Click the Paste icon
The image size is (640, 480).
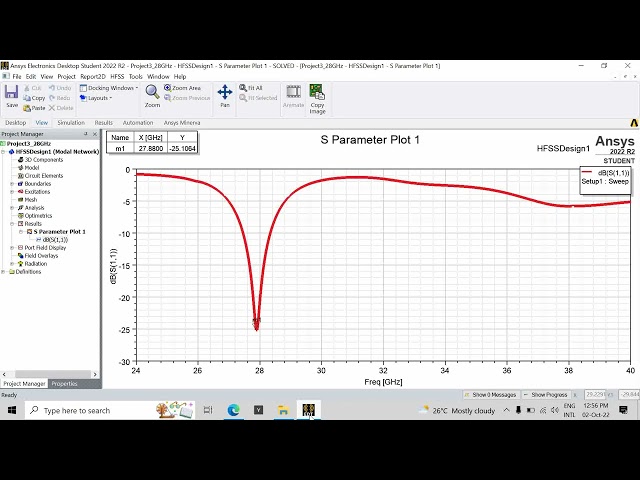(34, 108)
